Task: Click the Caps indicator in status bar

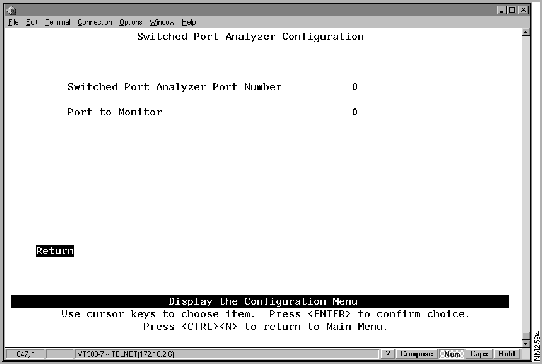Action: [x=479, y=354]
